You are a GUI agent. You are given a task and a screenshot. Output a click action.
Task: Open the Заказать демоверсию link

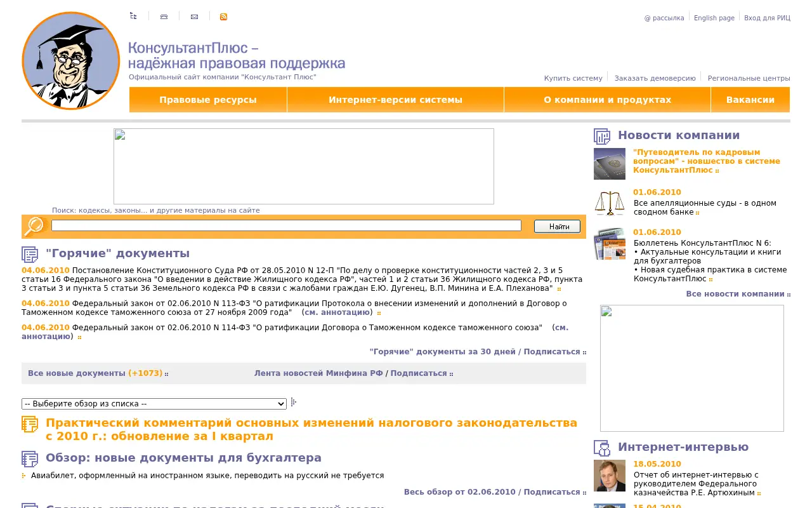click(x=655, y=78)
